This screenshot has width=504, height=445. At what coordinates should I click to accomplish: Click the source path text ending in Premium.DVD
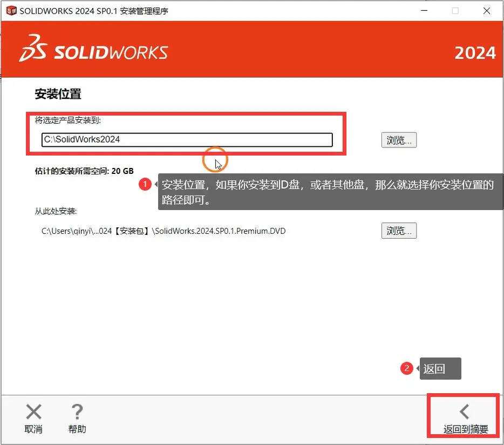click(164, 231)
